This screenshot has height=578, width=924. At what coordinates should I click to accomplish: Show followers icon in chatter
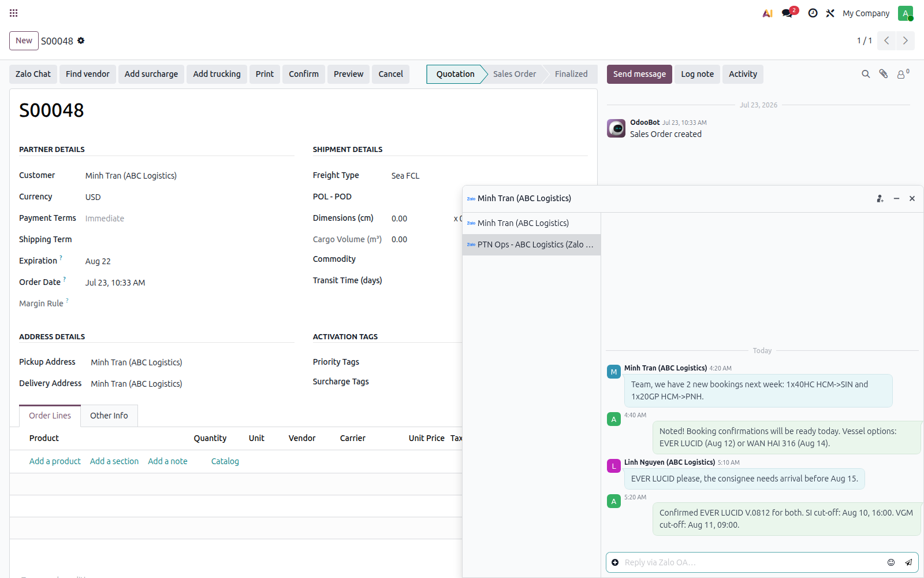click(903, 73)
